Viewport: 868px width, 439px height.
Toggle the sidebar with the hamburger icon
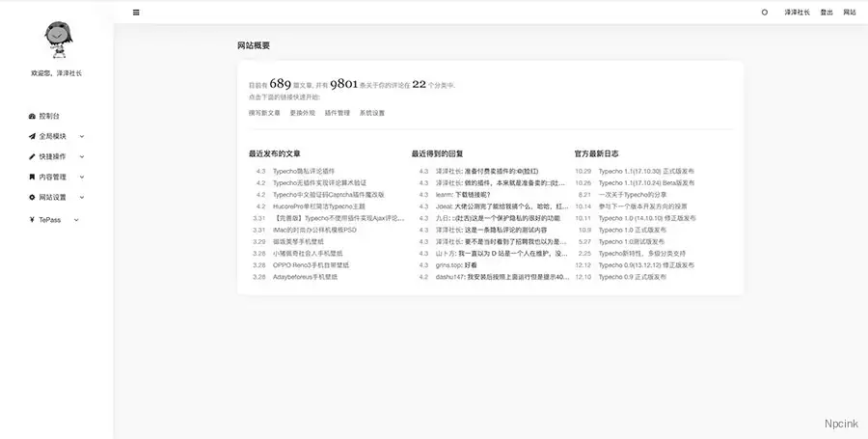[136, 13]
